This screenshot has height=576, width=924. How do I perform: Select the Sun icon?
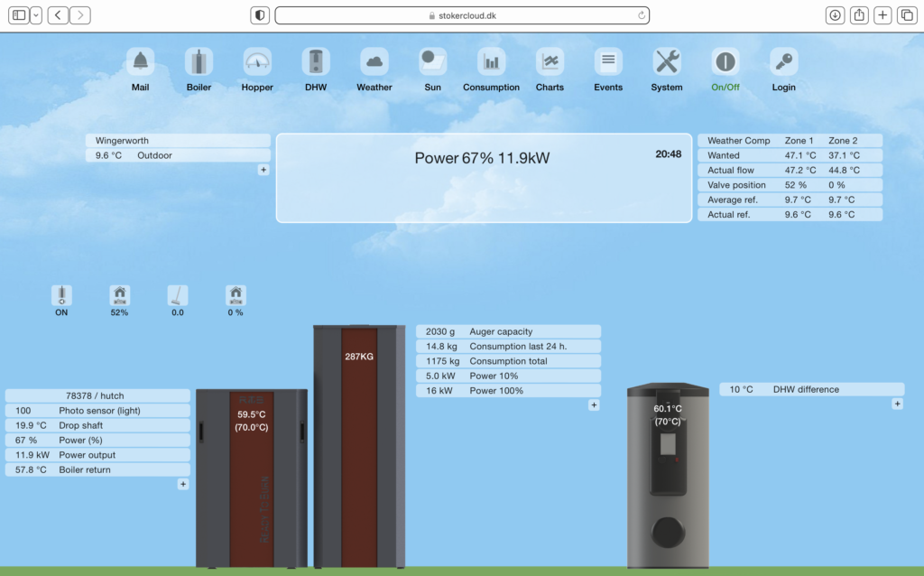click(433, 62)
